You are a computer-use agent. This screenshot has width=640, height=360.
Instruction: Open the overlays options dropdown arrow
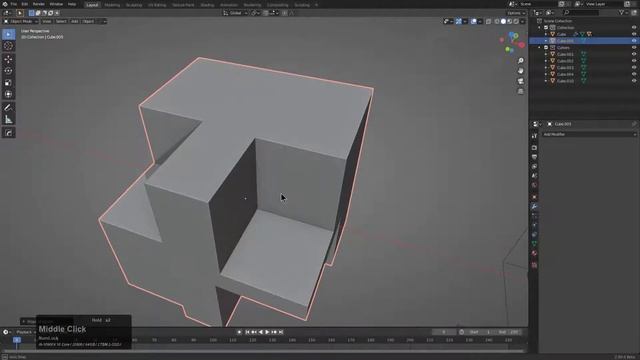point(480,21)
